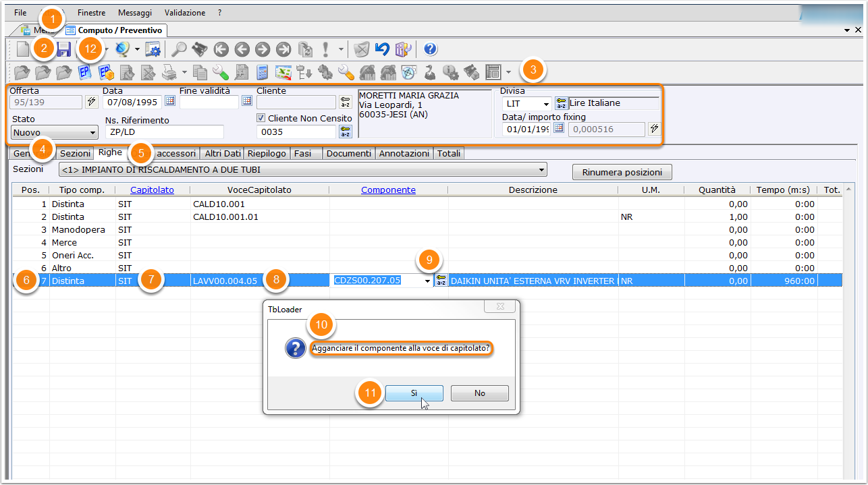This screenshot has height=485, width=868.
Task: Click the printer icon in second toolbar
Action: (x=169, y=72)
